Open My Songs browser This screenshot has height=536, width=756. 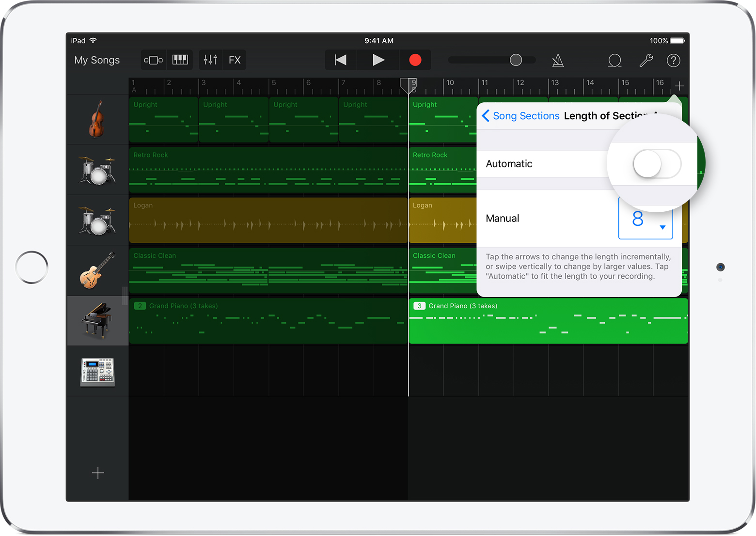[97, 60]
